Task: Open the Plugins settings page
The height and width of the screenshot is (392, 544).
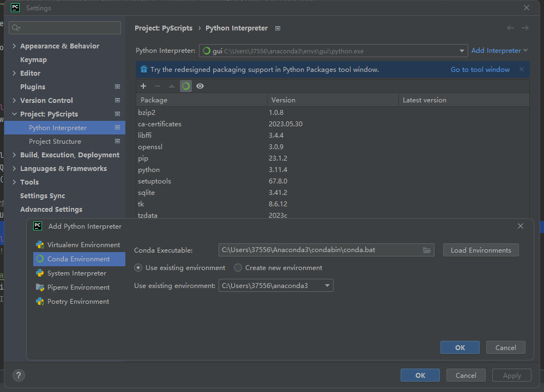Action: click(33, 87)
